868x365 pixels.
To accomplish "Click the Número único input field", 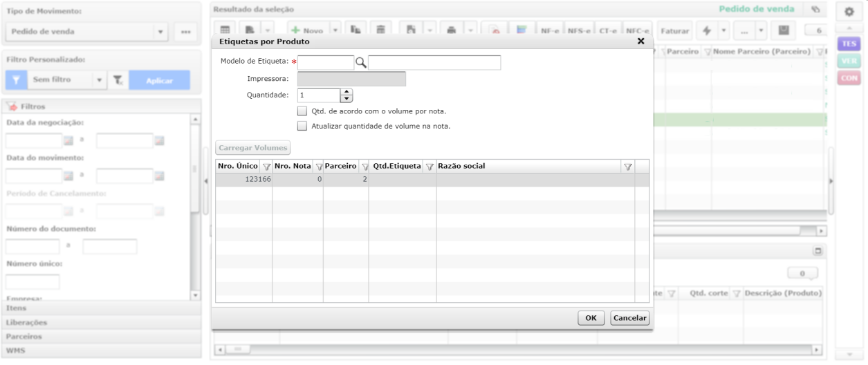I will point(33,282).
